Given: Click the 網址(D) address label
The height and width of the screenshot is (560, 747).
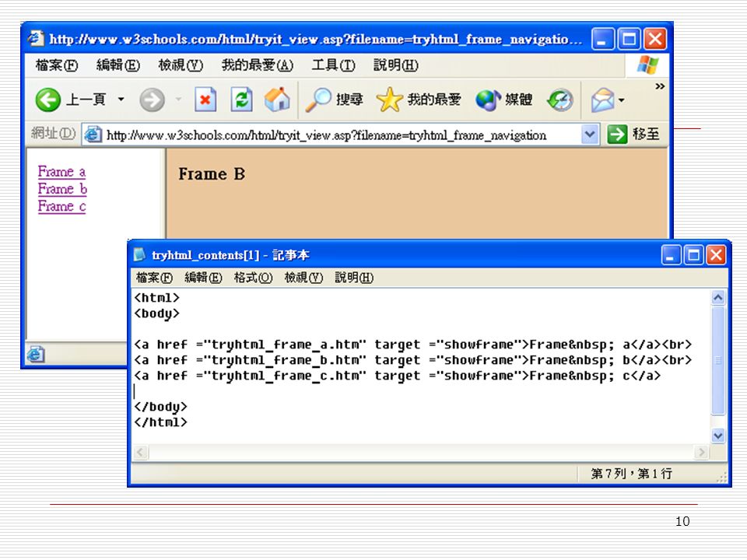Looking at the screenshot, I should tap(54, 133).
